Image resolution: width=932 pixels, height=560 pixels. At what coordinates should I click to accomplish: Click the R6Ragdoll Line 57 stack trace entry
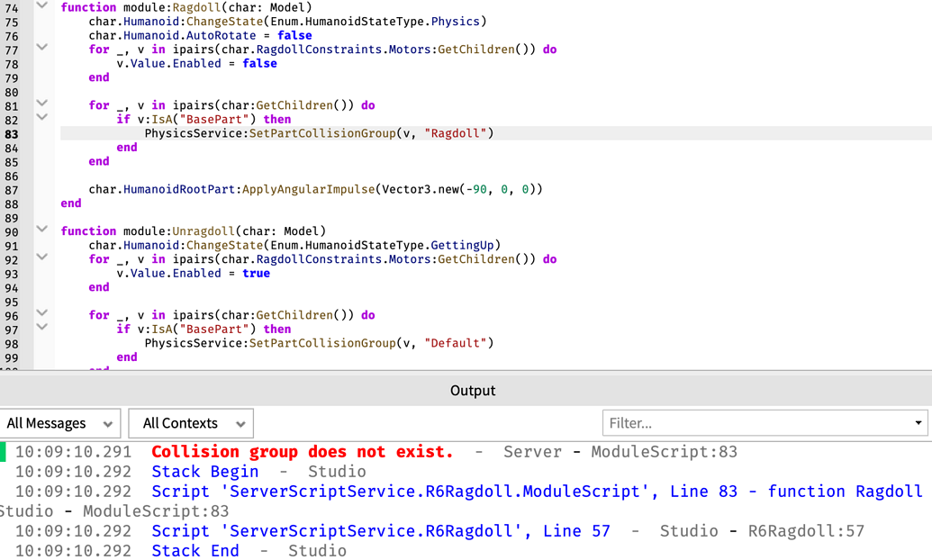[x=380, y=531]
